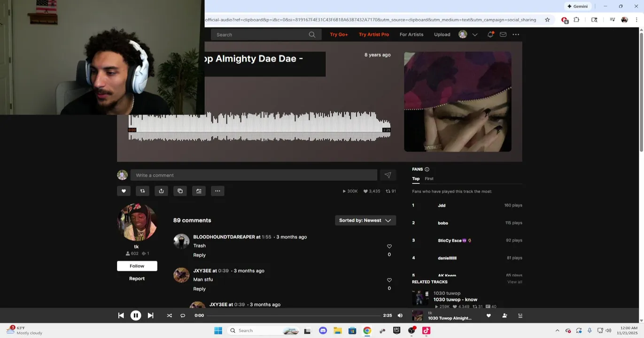Click the FANS info circle icon
Image resolution: width=644 pixels, height=338 pixels.
pyautogui.click(x=427, y=169)
